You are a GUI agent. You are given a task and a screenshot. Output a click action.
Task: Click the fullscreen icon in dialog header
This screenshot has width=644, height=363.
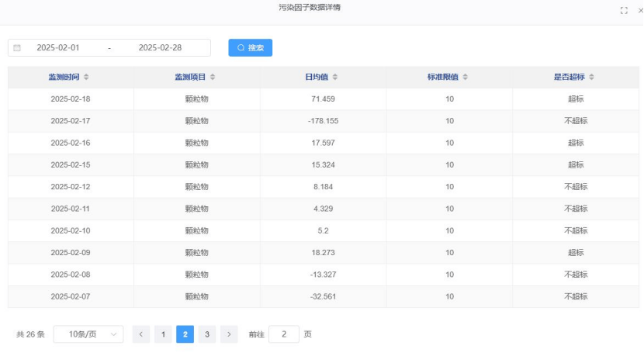pos(624,10)
